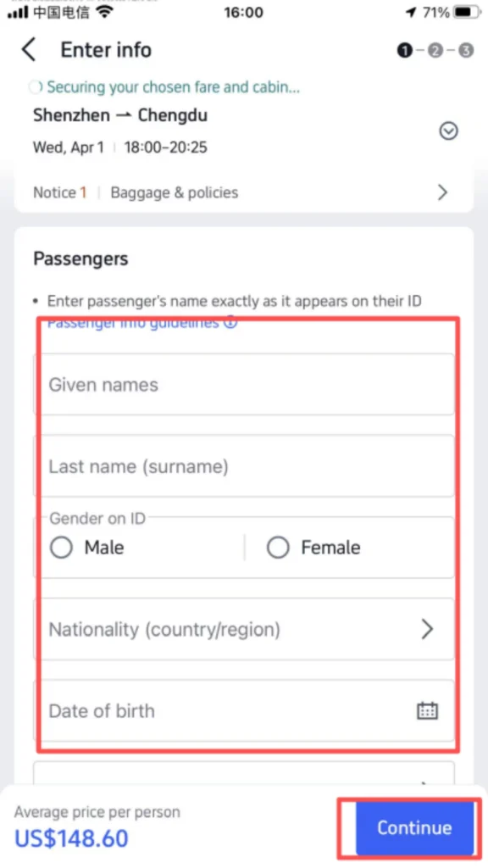Open the Notice 1 item
This screenshot has height=868, width=488.
pos(60,192)
